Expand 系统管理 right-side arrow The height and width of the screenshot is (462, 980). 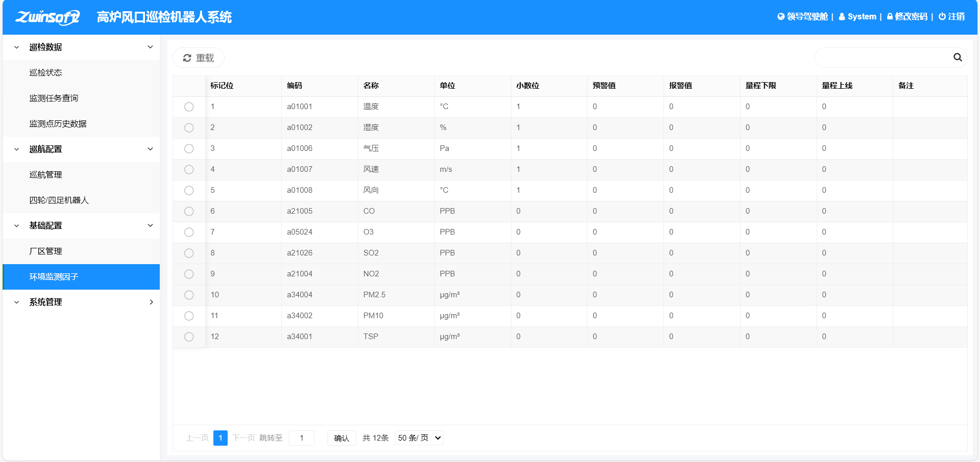[x=151, y=302]
